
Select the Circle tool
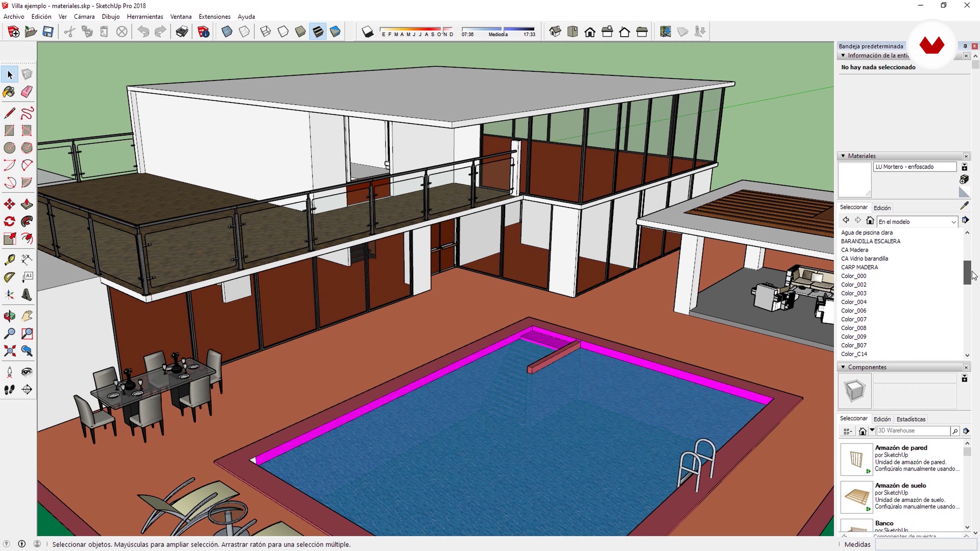click(x=9, y=148)
